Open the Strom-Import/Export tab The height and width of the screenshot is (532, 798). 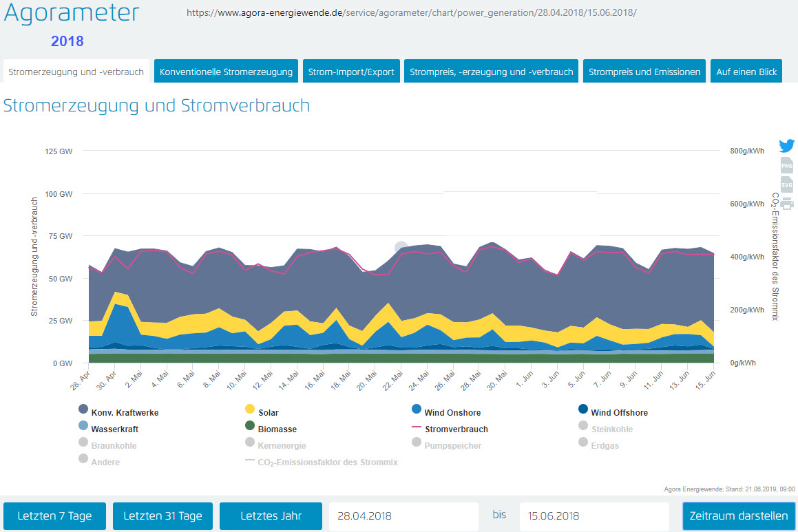(351, 72)
